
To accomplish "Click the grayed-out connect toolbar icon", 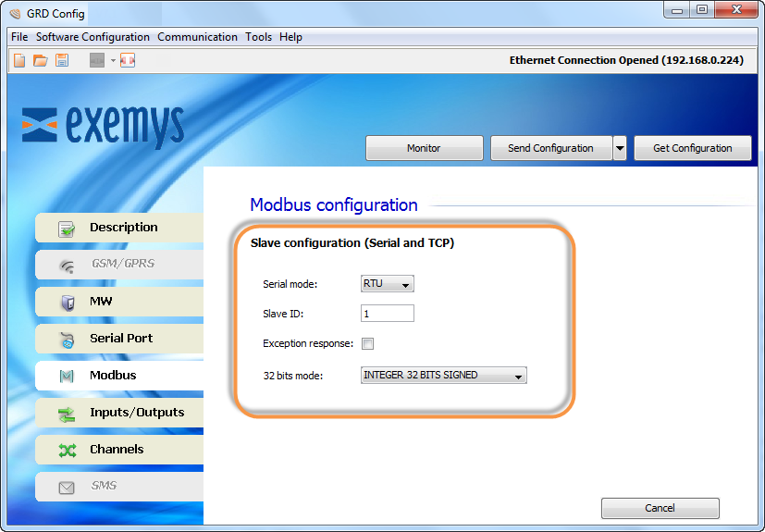I will [97, 60].
